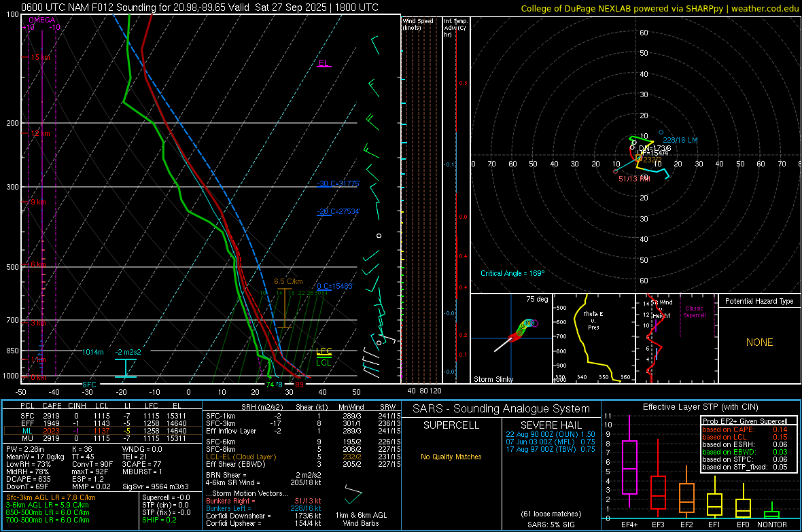The image size is (802, 532).
Task: Click the based on LCL: 0.15 entry
Action: pos(745,437)
